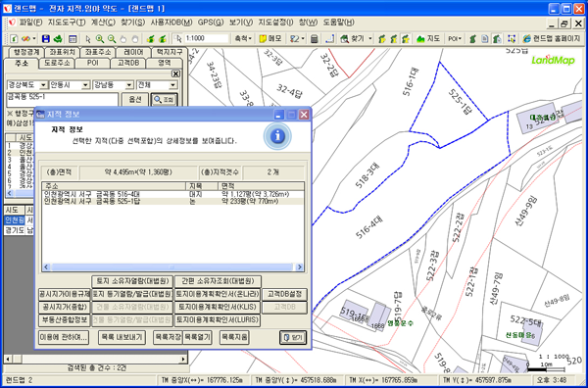Open the table window toolbar icon

73,38
